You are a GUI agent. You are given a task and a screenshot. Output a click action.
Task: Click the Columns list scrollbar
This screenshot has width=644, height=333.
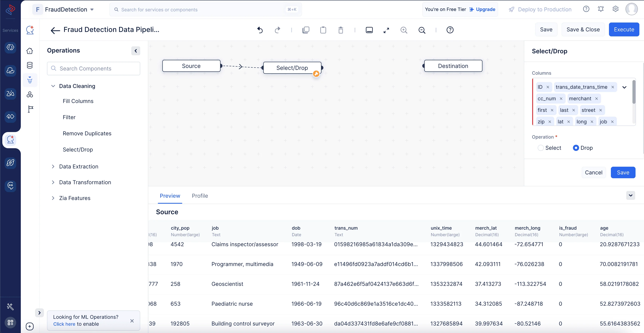(634, 92)
